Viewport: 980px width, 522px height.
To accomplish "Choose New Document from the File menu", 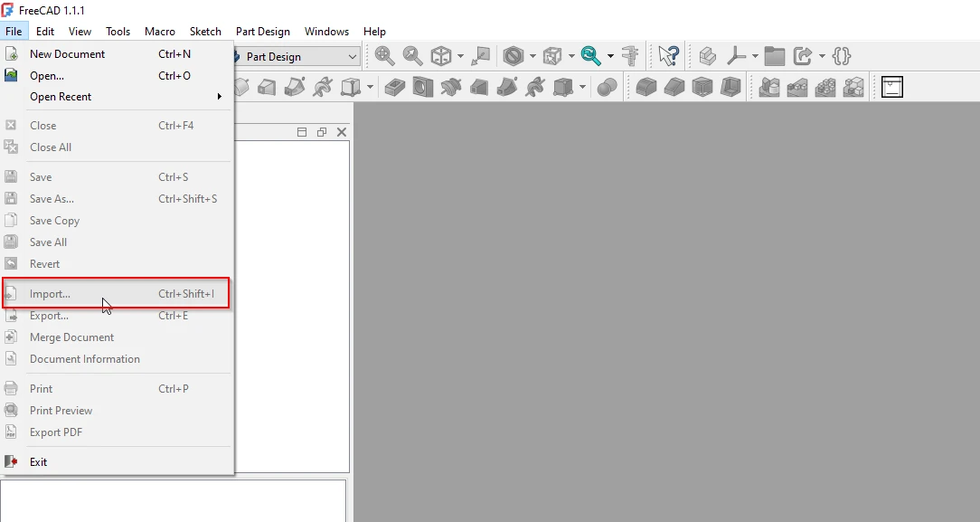I will point(117,54).
